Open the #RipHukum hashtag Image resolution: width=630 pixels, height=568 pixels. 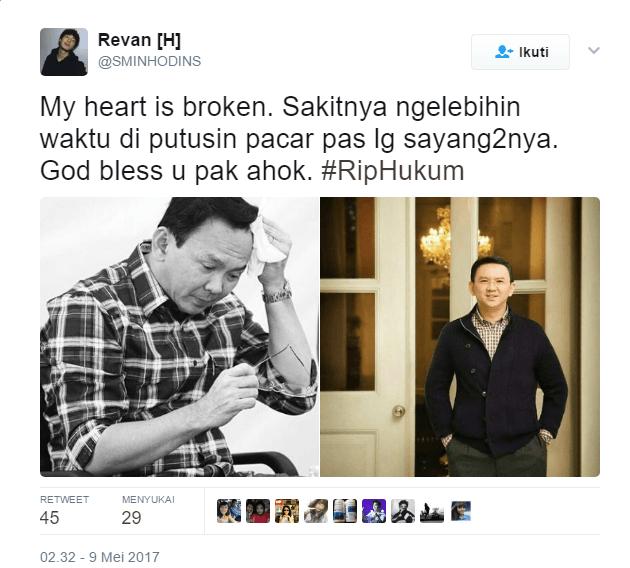click(393, 171)
